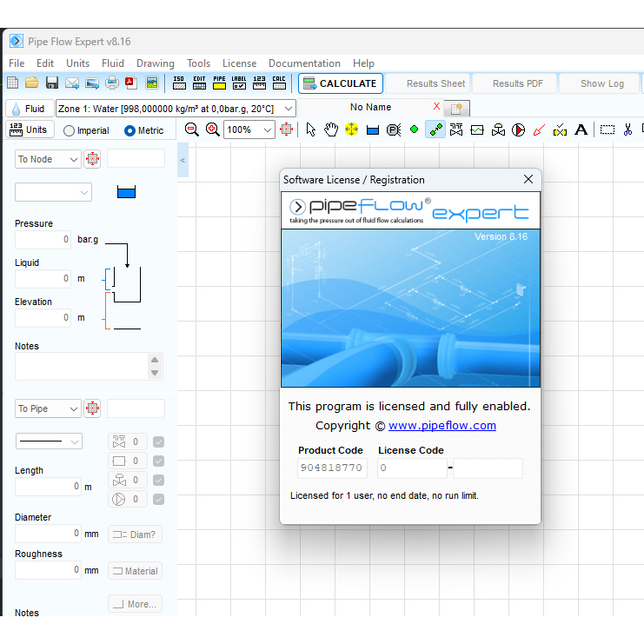Select the green join point tool
644x644 pixels.
[x=415, y=129]
